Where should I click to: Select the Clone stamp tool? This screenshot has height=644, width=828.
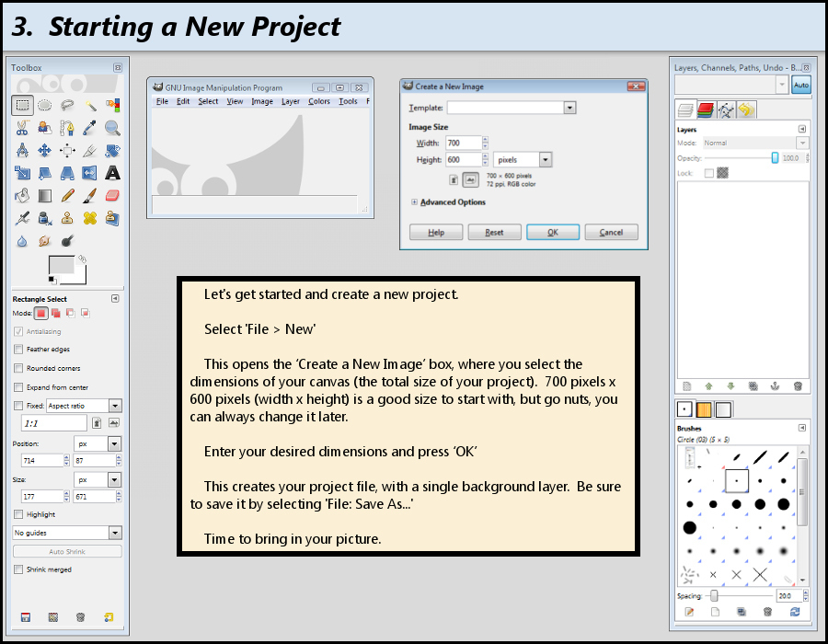point(68,216)
